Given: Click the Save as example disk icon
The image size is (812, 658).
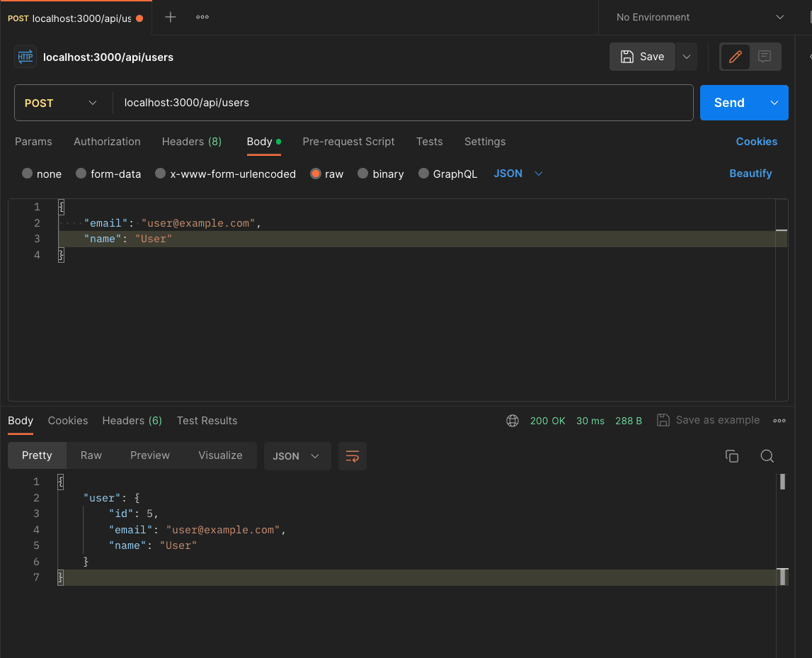Looking at the screenshot, I should pos(663,420).
